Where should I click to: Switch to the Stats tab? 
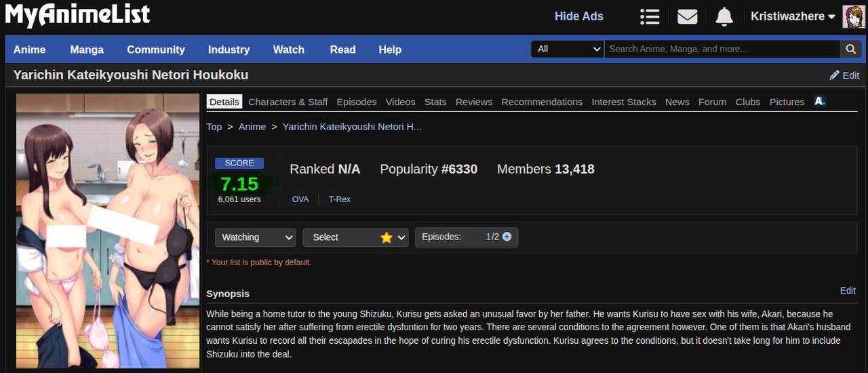(435, 102)
